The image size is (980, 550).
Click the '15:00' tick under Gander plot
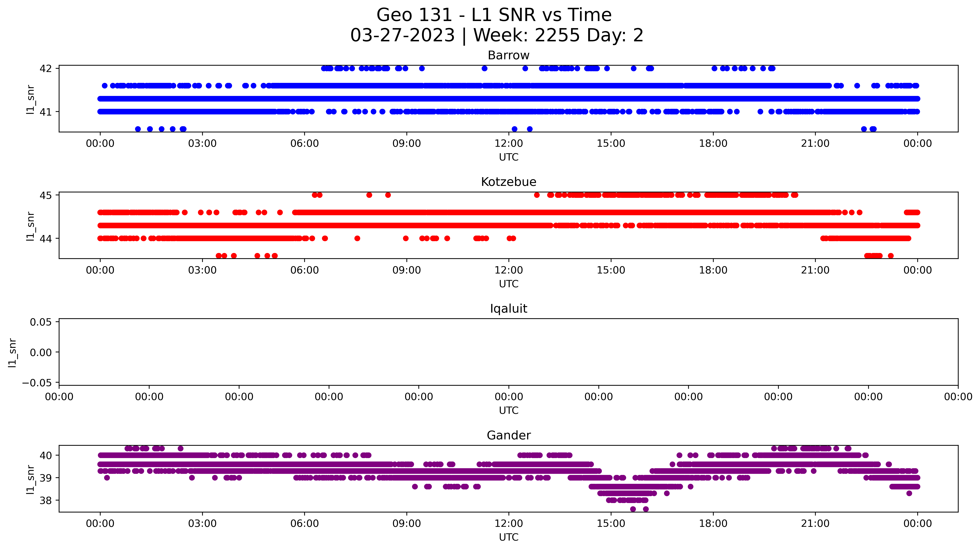[x=611, y=524]
